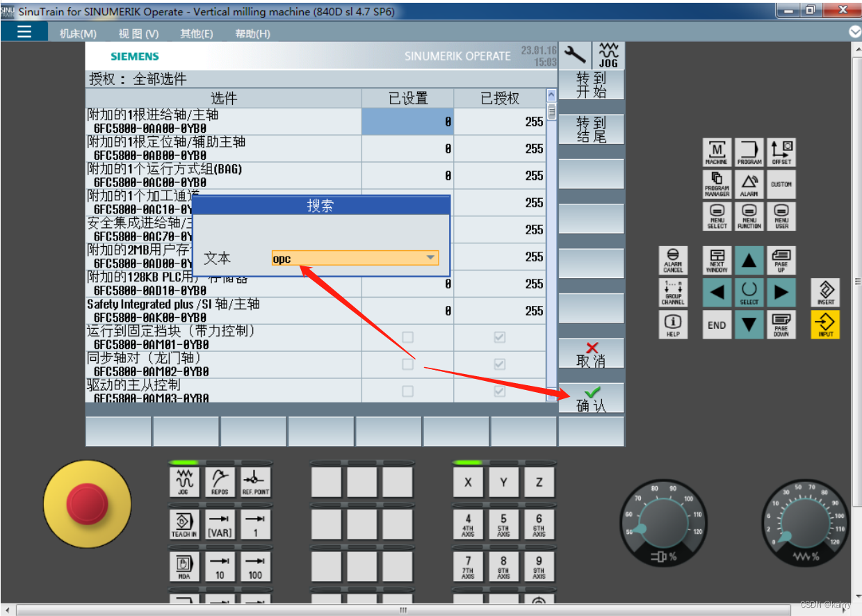Open the PROGRAM key
Screen dimensions: 862x616
tap(749, 152)
